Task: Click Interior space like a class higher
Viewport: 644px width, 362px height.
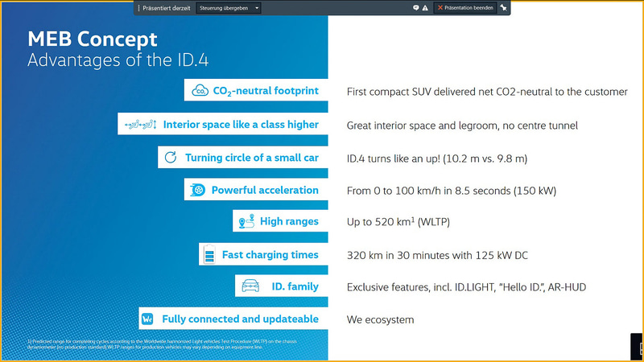Action: [x=241, y=125]
